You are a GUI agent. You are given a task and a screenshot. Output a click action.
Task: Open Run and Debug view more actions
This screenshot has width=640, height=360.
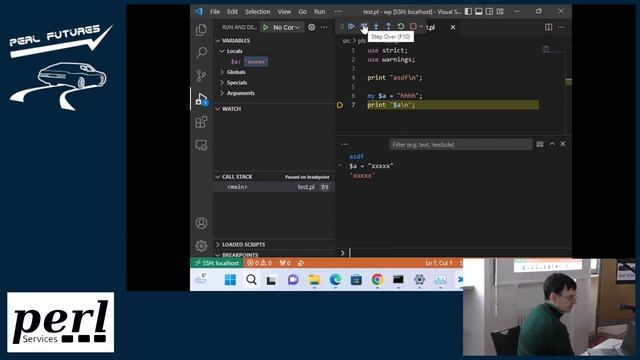324,27
